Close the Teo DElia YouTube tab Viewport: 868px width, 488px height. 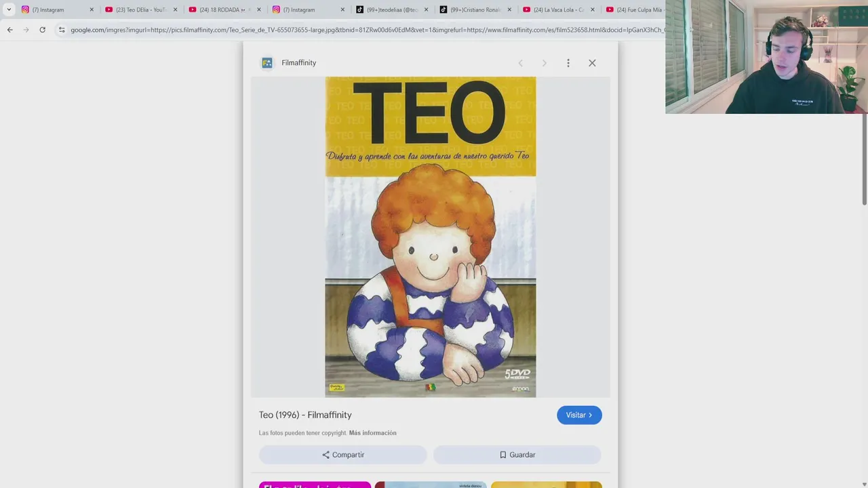tap(175, 9)
